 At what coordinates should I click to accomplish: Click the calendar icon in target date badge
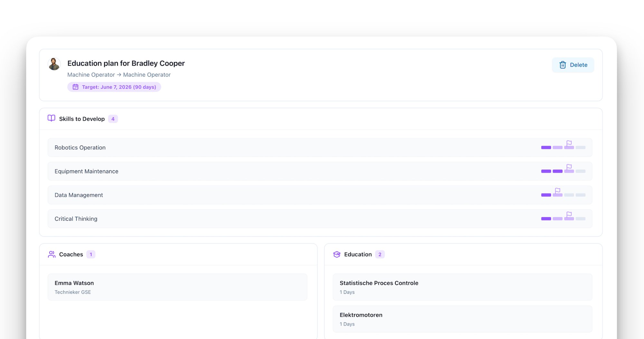[x=75, y=87]
